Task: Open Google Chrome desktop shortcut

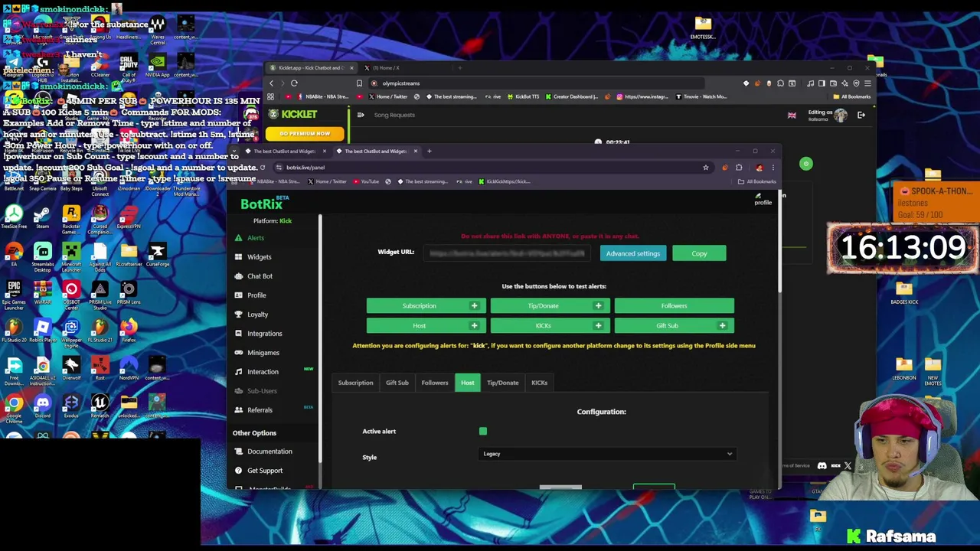Action: (14, 406)
